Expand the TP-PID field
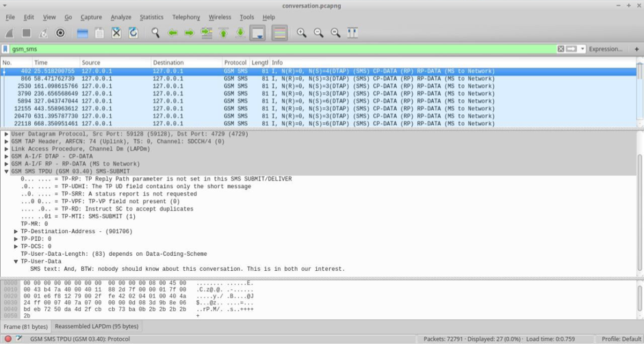644x344 pixels. point(16,239)
